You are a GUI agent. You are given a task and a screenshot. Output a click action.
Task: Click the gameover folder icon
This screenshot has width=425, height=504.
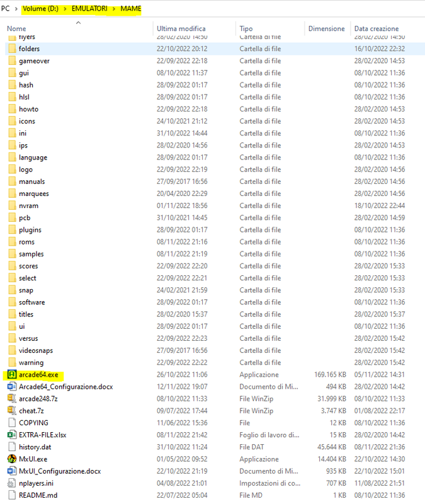pyautogui.click(x=12, y=60)
